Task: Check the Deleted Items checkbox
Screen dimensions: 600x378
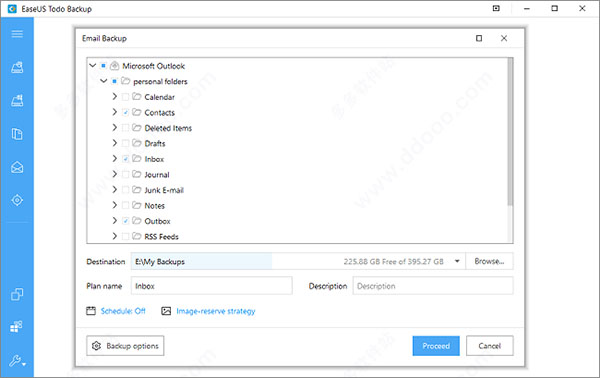Action: 125,128
